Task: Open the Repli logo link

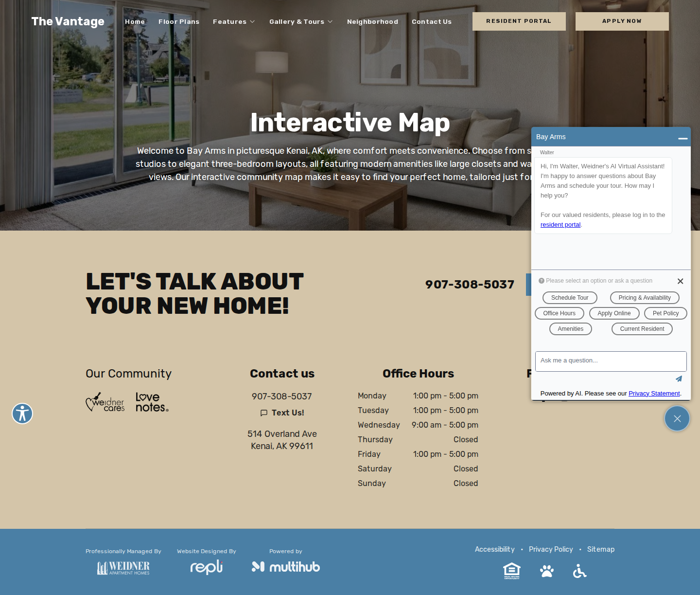Action: tap(207, 567)
